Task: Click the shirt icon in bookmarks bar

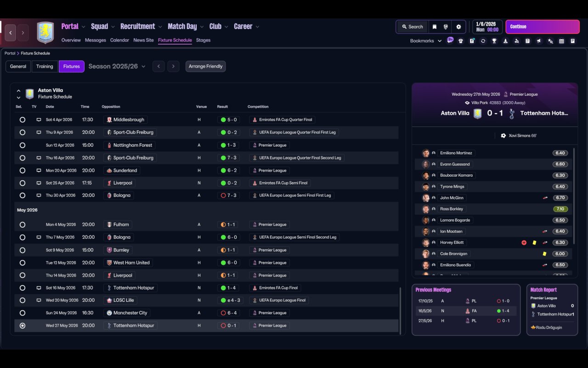Action: pyautogui.click(x=461, y=41)
